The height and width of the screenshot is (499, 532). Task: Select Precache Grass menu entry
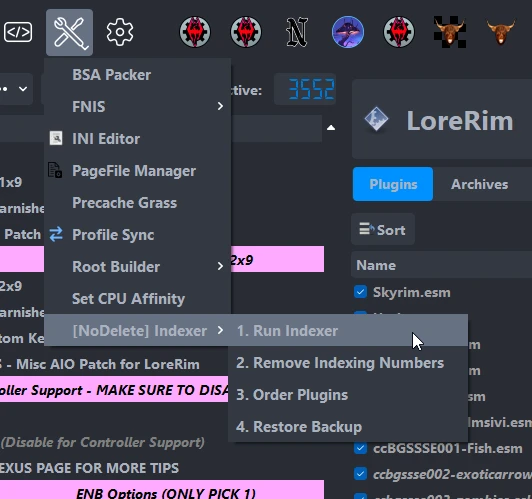(138, 203)
